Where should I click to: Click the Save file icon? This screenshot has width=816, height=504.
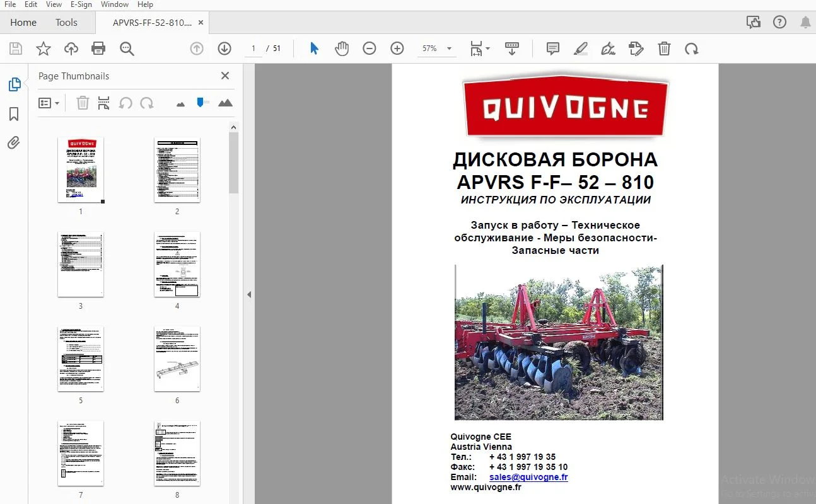(x=16, y=49)
